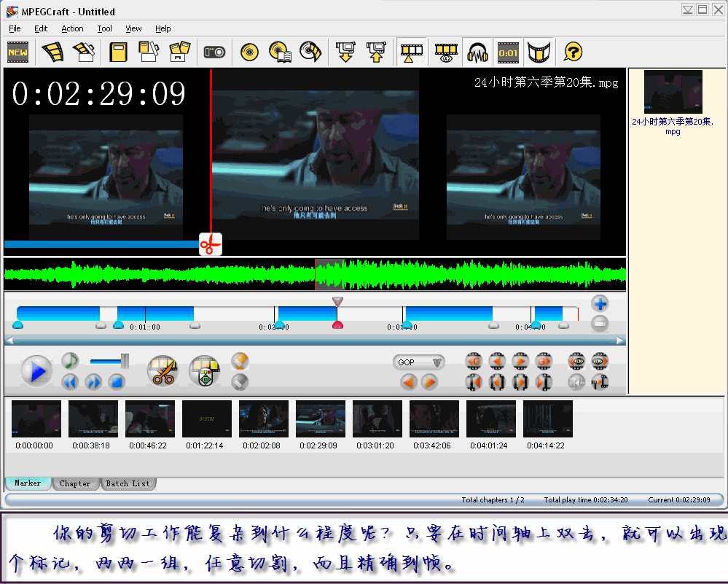The height and width of the screenshot is (584, 728).
Task: Click the left-looking eye button
Action: (x=576, y=361)
